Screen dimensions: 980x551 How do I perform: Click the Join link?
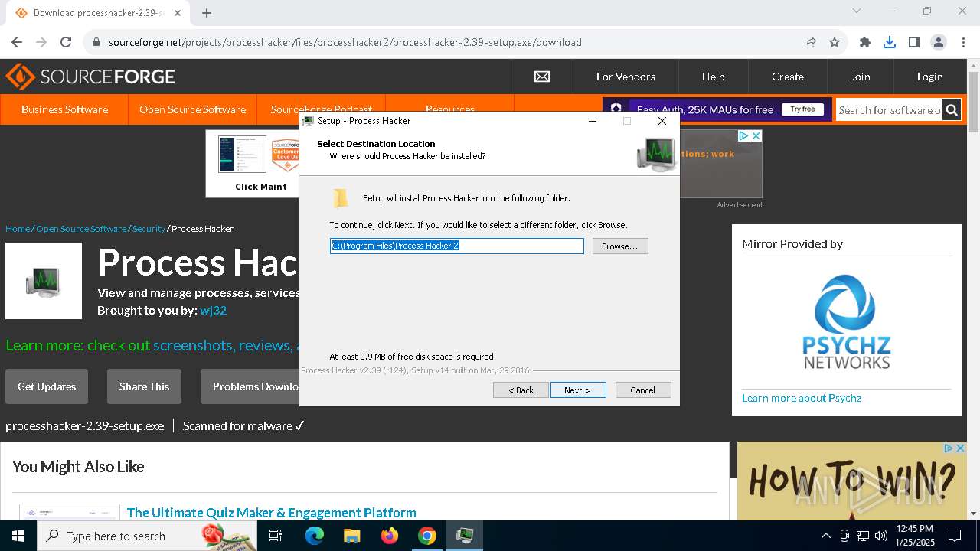point(860,77)
